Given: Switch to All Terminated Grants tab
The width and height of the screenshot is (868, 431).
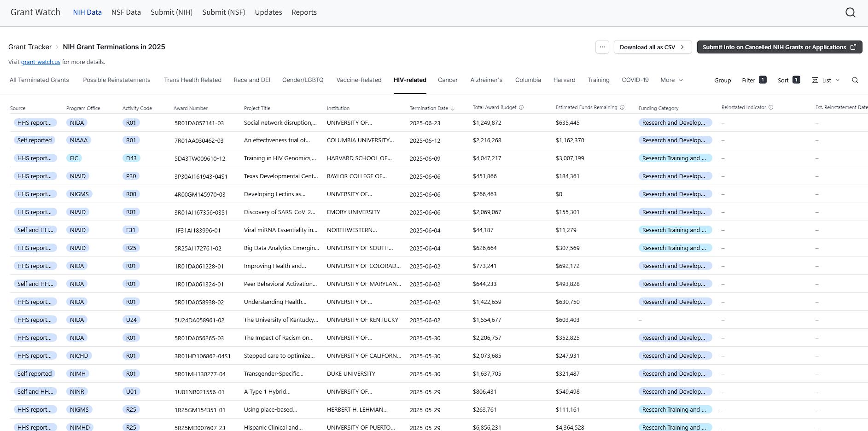Looking at the screenshot, I should click(39, 80).
